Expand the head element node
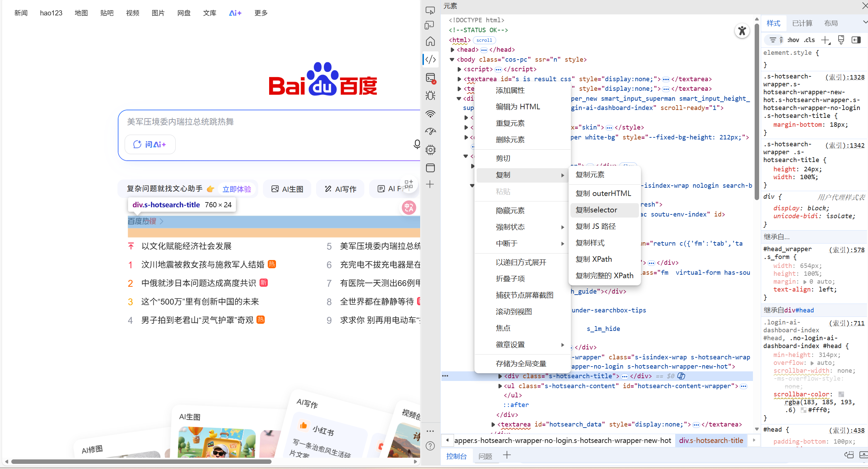 click(453, 50)
